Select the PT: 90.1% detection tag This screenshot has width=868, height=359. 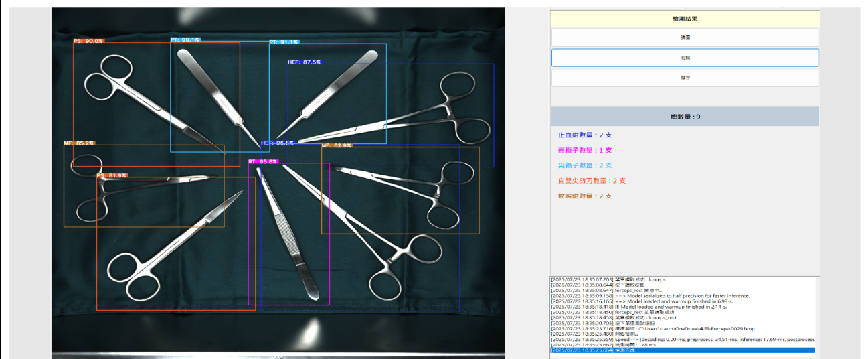coord(185,40)
